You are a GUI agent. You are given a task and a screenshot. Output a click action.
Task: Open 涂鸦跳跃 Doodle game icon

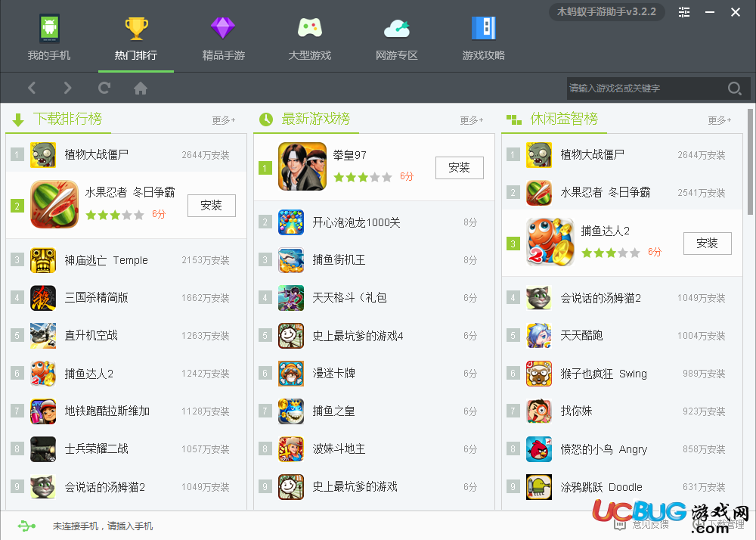[x=538, y=487]
